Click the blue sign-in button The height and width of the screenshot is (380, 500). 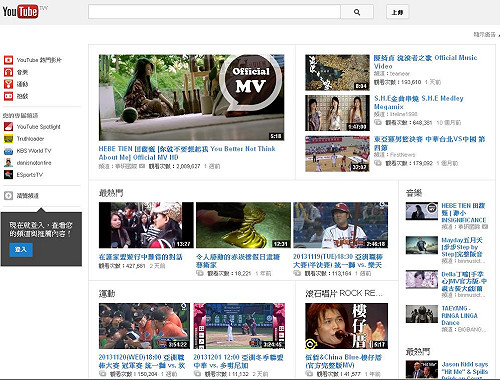[21, 249]
